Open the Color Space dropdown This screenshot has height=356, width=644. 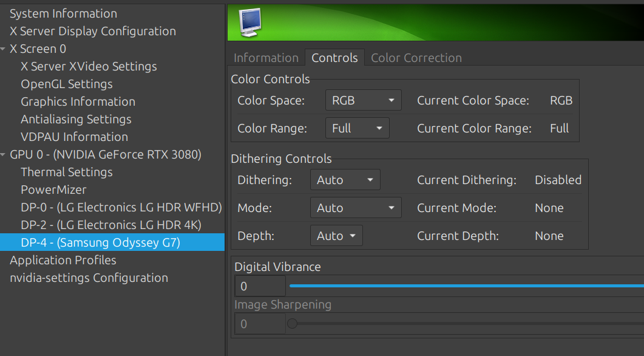click(x=364, y=100)
